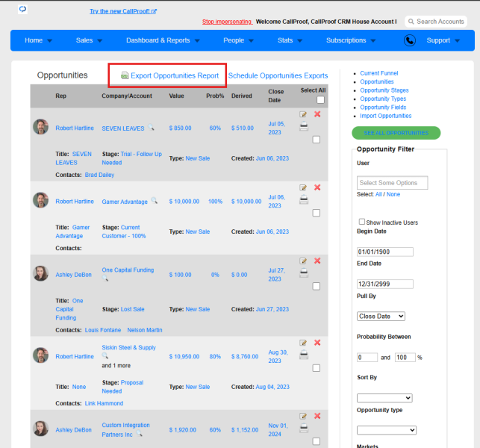Click magnifier icon next to SEVEN LEAVES
This screenshot has height=448, width=480.
click(152, 127)
